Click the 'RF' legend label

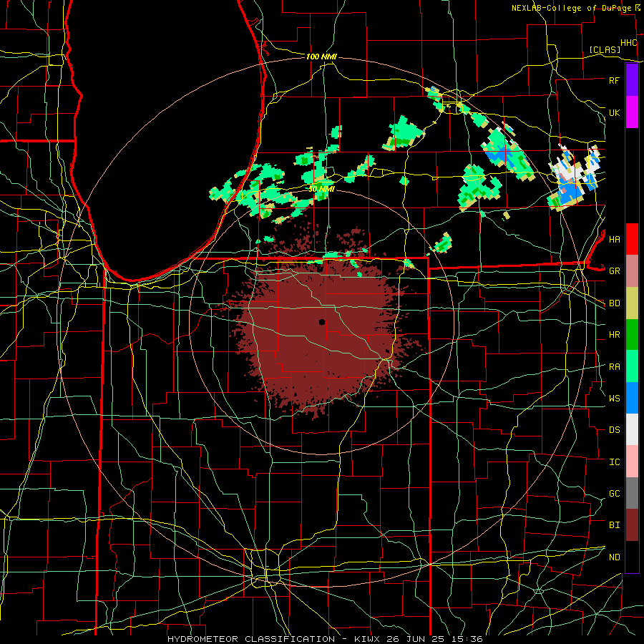click(x=615, y=80)
